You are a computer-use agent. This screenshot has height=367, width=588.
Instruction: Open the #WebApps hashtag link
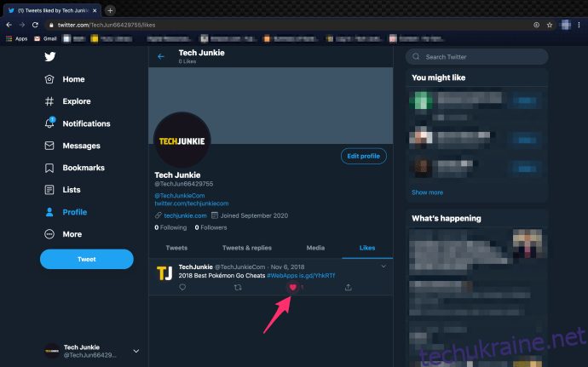[282, 276]
